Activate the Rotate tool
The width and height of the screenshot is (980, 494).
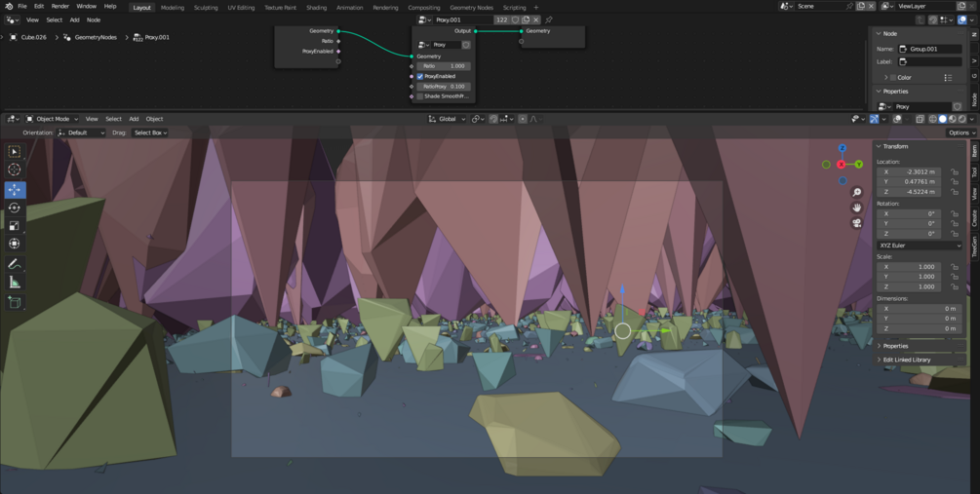tap(15, 208)
